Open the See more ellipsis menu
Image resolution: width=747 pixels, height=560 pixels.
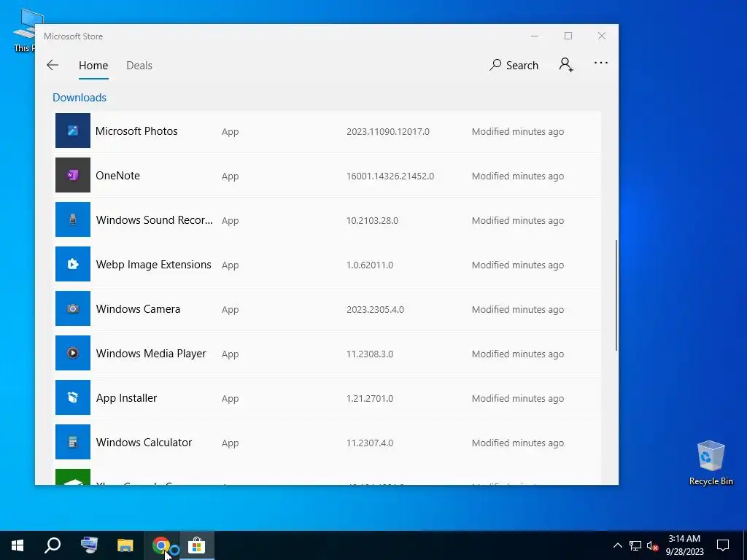(601, 63)
